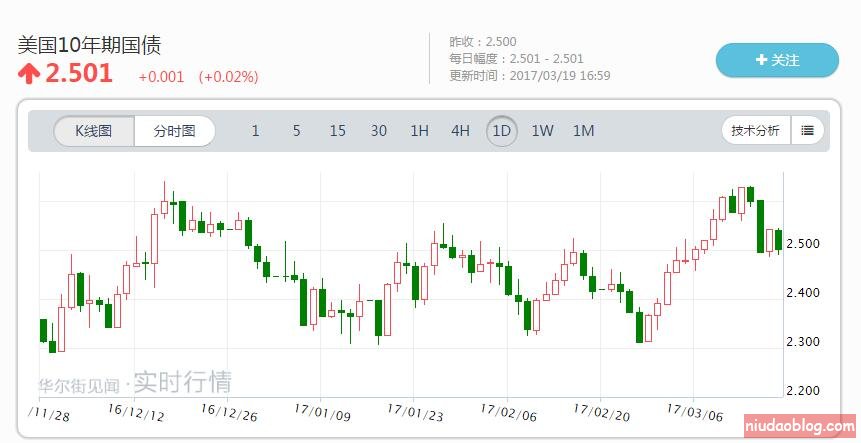Open 技术分析 technical analysis
The image size is (861, 443).
756,131
